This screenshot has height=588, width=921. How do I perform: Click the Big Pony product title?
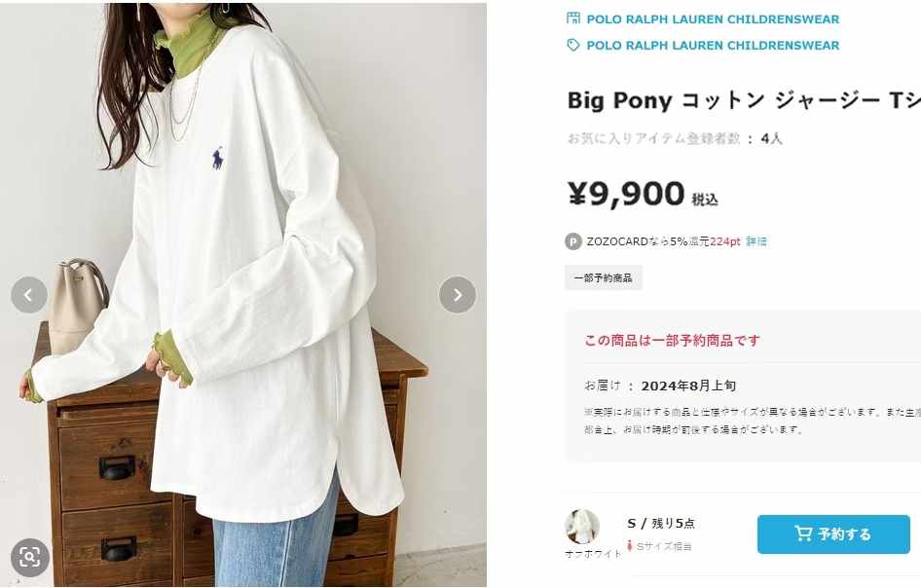click(744, 100)
